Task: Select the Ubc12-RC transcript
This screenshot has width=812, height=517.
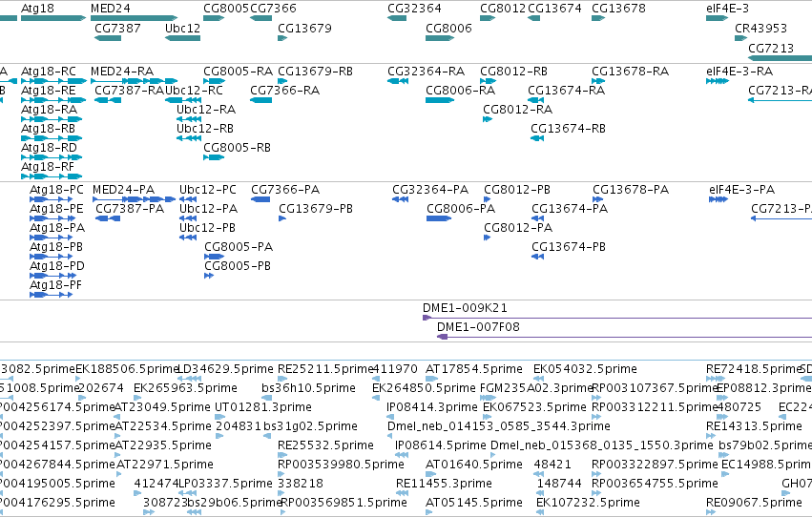Action: [182, 100]
